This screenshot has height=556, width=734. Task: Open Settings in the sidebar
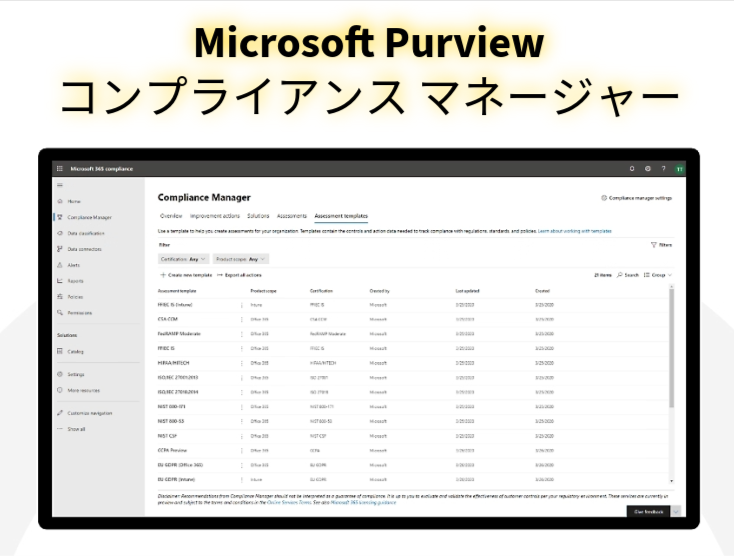click(x=75, y=374)
